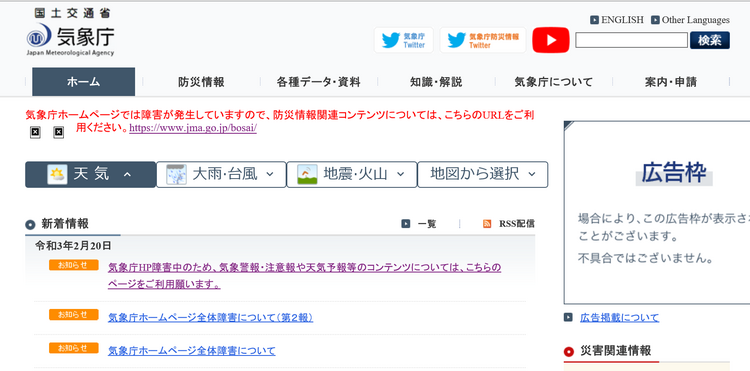Image resolution: width=750 pixels, height=371 pixels.
Task: Click the bullet icon beside 新着情報
Action: pyautogui.click(x=30, y=224)
